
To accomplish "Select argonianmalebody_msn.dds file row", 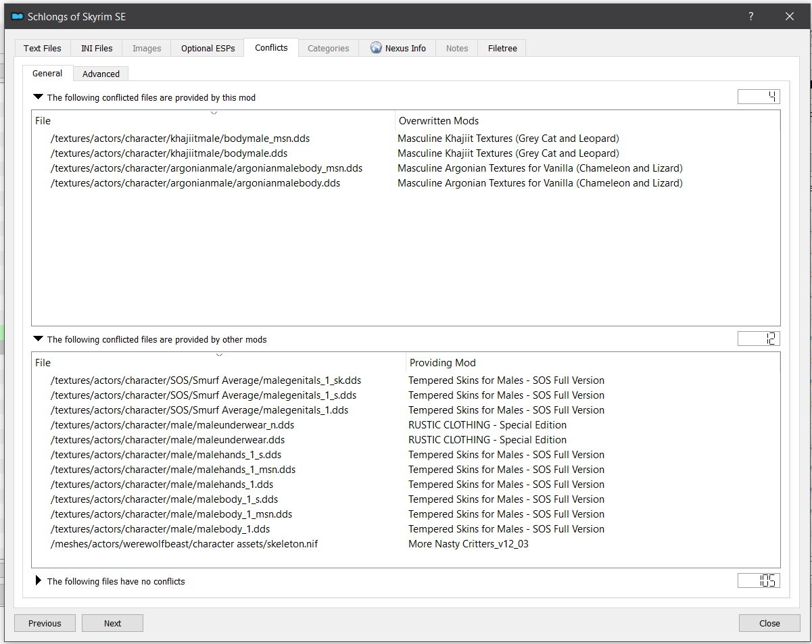I will click(406, 168).
